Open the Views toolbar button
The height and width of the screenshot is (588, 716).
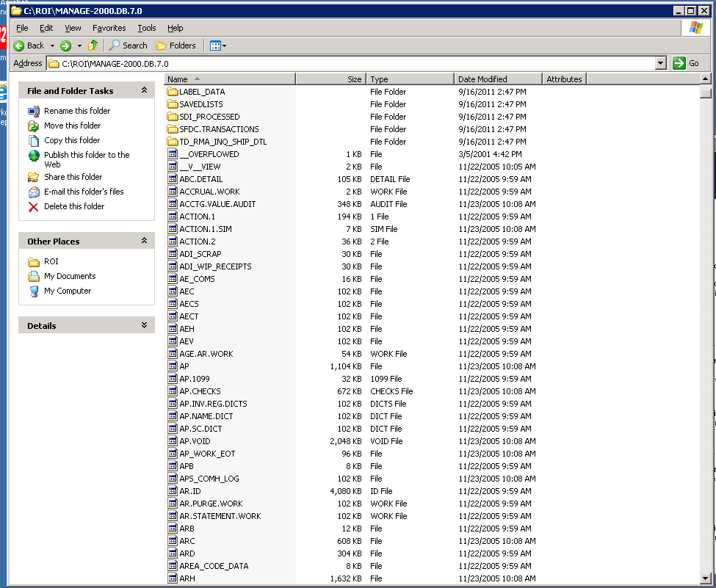218,46
